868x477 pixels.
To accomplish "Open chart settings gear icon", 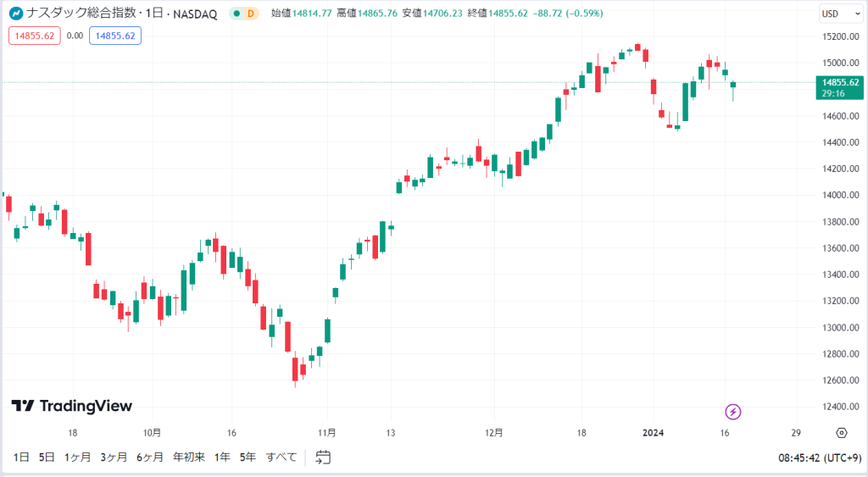I will (842, 433).
